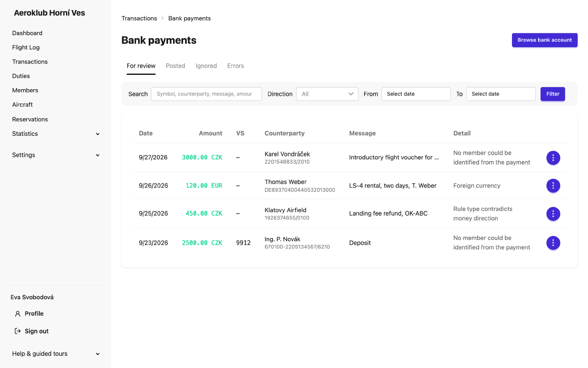Apply filters with the Filter button
This screenshot has width=588, height=368.
[553, 94]
